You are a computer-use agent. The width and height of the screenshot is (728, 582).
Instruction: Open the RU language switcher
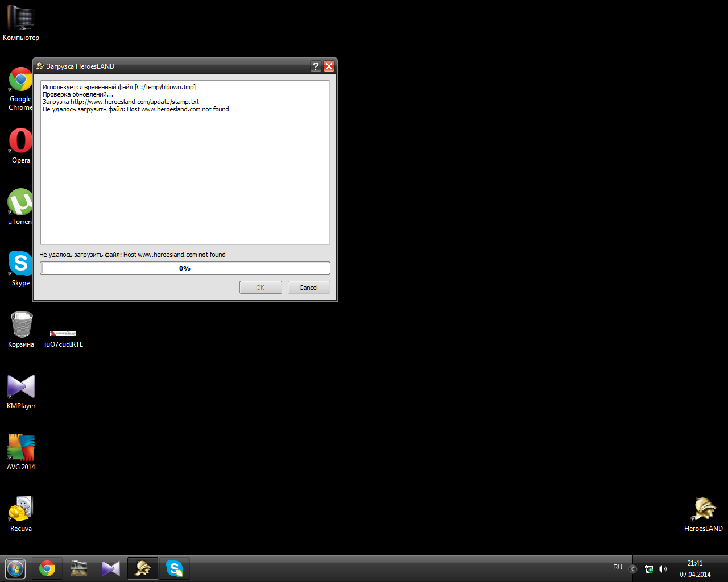[618, 568]
